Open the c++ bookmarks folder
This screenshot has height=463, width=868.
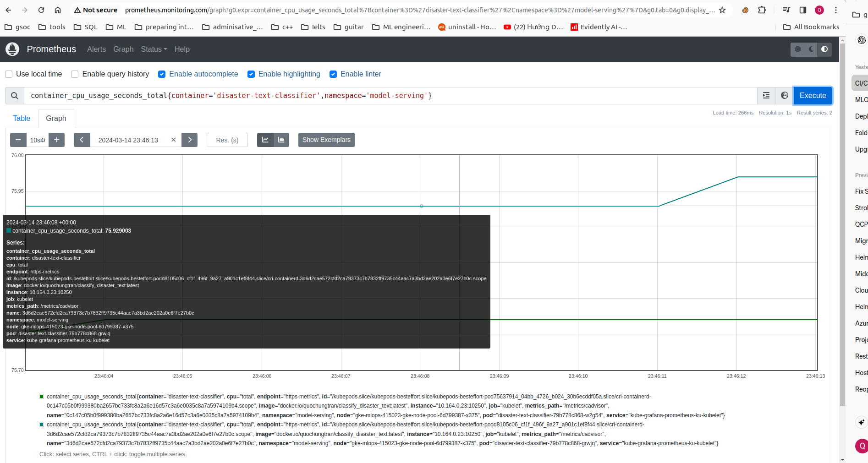click(x=282, y=27)
